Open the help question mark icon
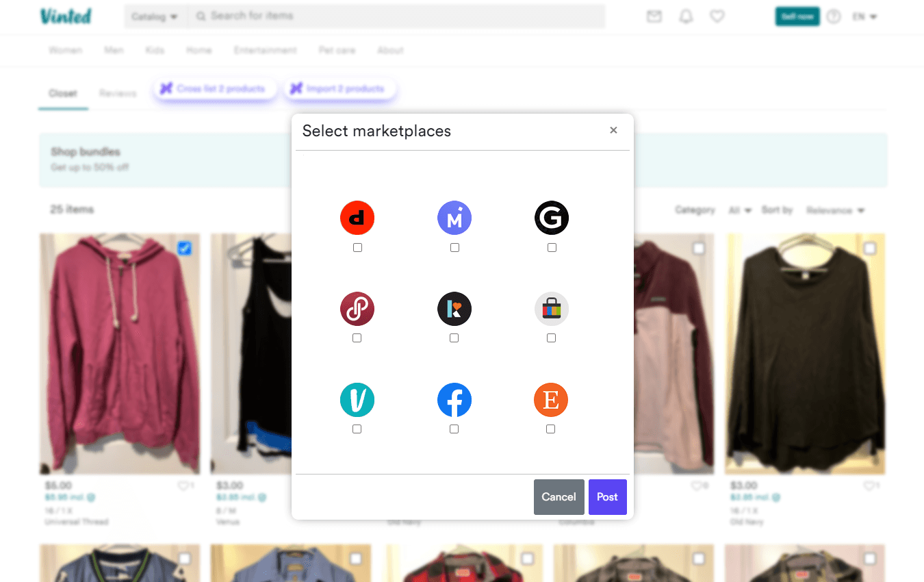The image size is (924, 582). click(x=833, y=16)
